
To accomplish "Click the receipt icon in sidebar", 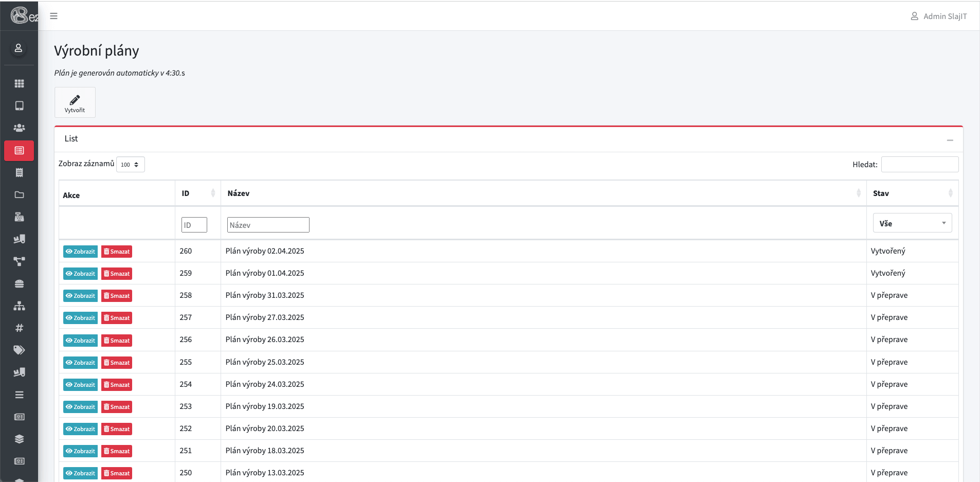I will (x=19, y=172).
